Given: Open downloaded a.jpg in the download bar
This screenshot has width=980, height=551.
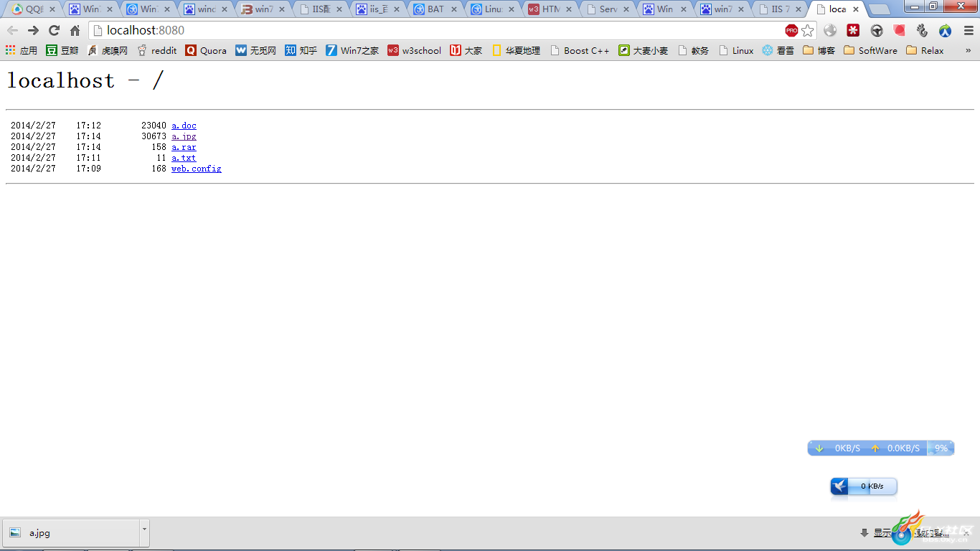Looking at the screenshot, I should click(x=70, y=532).
